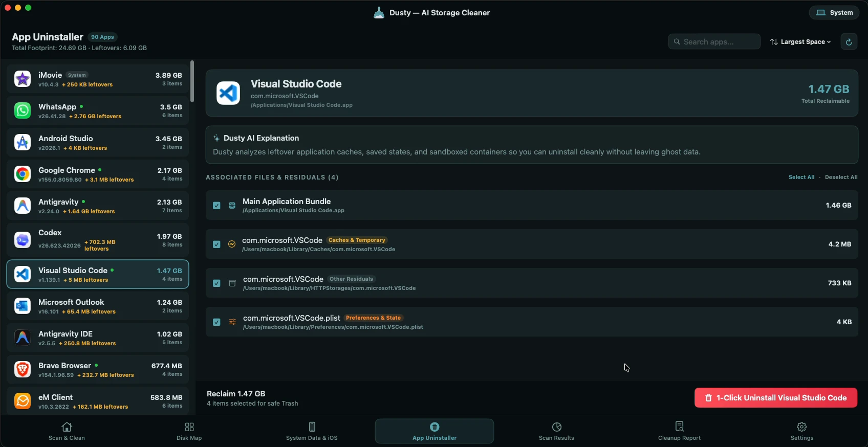Viewport: 868px width, 447px height.
Task: Select the App Uninstaller tab
Action: click(x=435, y=431)
